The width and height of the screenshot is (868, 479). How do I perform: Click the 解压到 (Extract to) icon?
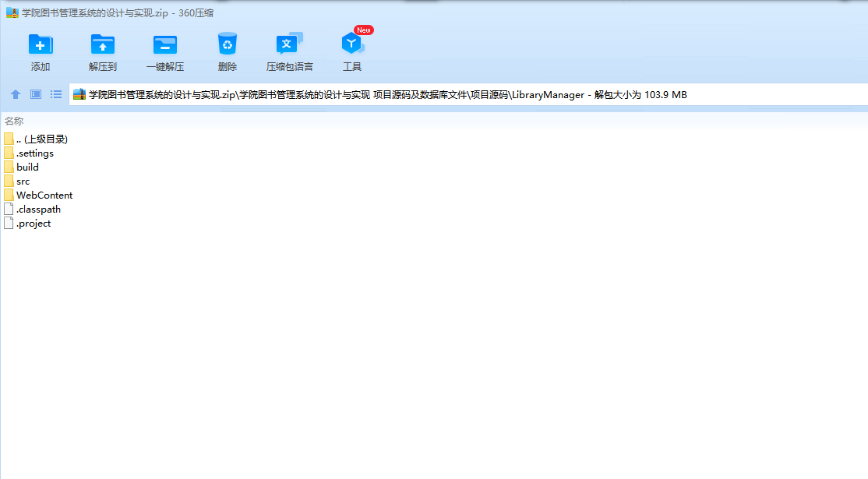click(x=102, y=45)
